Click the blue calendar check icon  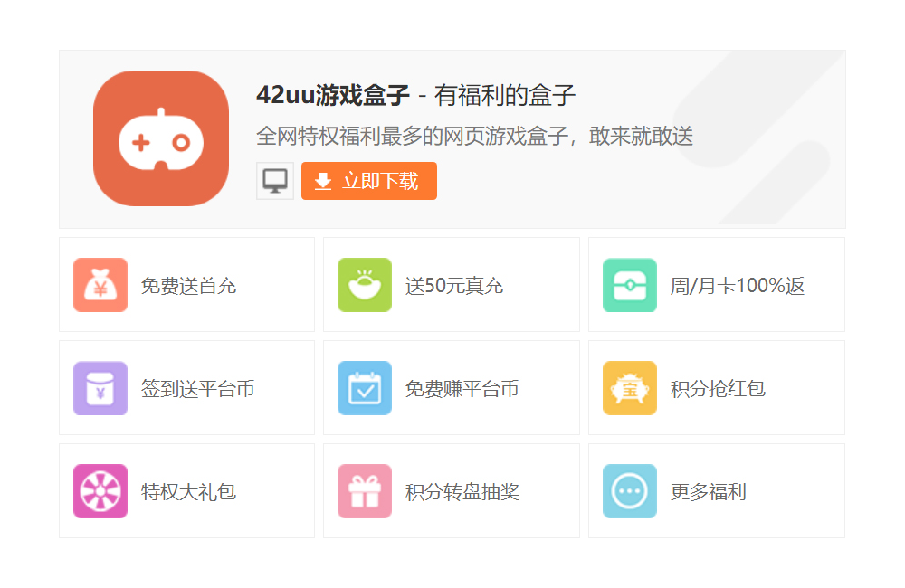365,388
